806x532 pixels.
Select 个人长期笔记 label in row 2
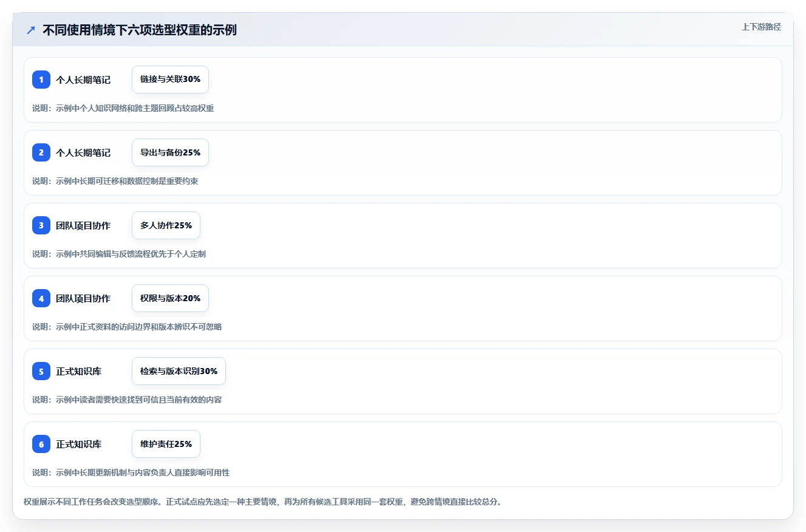tap(83, 152)
